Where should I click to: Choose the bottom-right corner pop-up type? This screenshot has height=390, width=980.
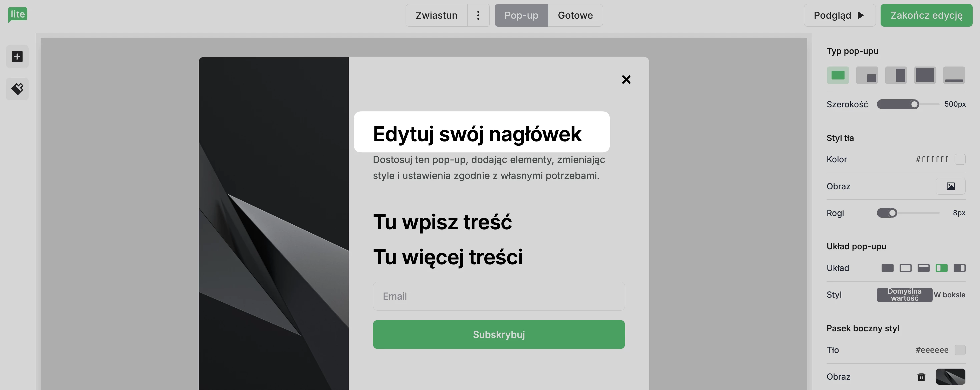coord(867,75)
